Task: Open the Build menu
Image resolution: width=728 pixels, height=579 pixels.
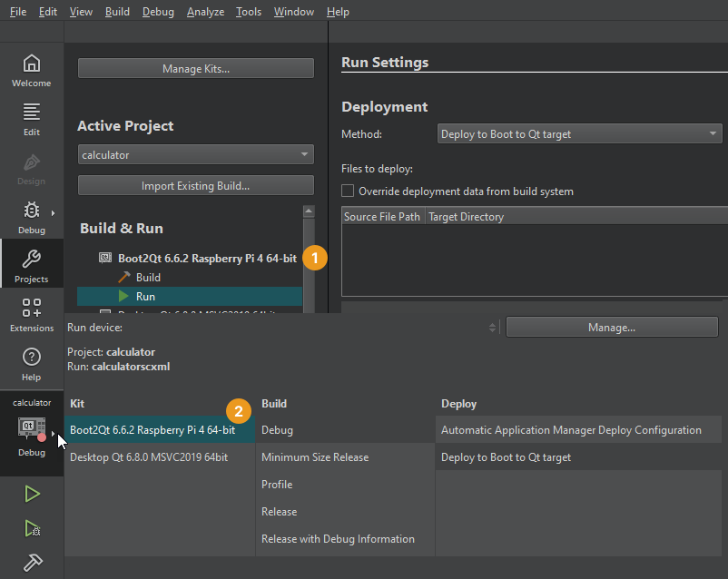Action: pos(117,12)
